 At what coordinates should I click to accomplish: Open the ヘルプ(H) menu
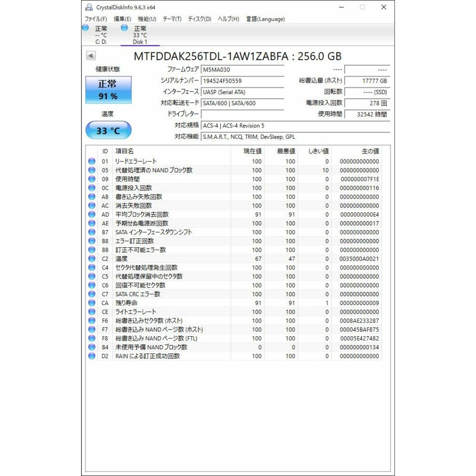pyautogui.click(x=228, y=19)
